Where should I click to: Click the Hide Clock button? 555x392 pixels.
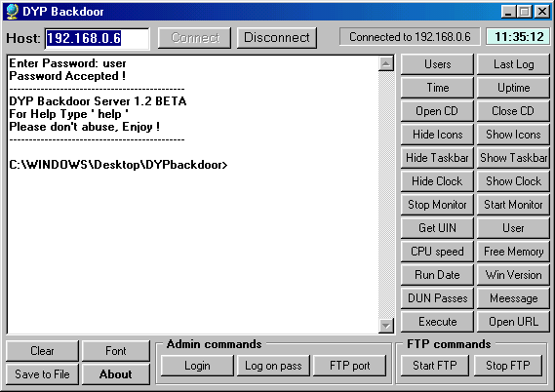click(437, 181)
